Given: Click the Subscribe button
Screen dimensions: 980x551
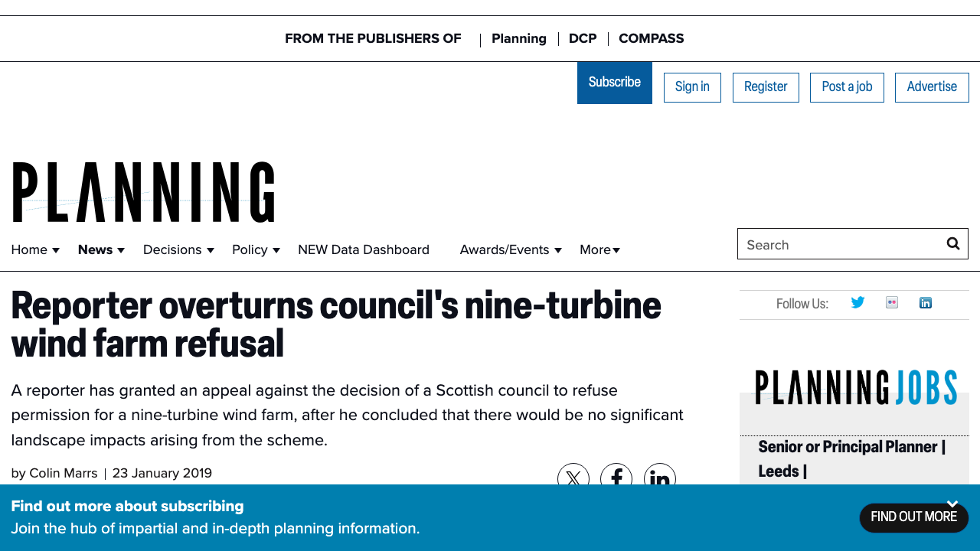Looking at the screenshot, I should tap(615, 83).
